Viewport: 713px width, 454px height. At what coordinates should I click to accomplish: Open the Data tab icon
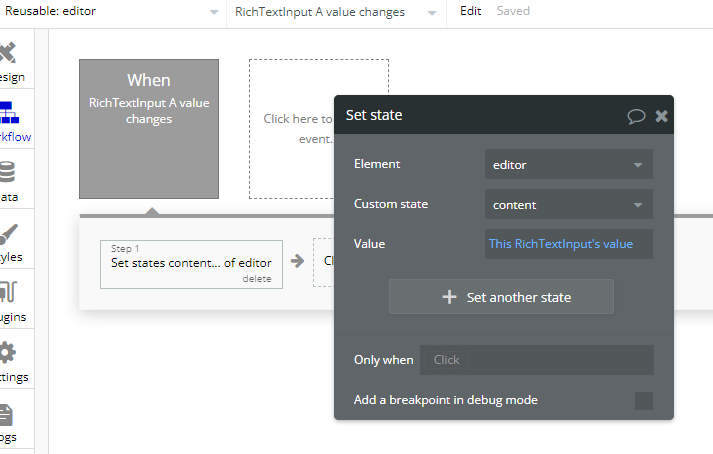point(10,175)
